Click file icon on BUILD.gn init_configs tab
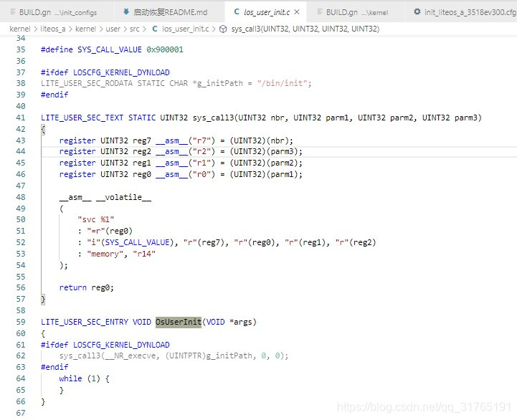517x420 pixels. (13, 12)
